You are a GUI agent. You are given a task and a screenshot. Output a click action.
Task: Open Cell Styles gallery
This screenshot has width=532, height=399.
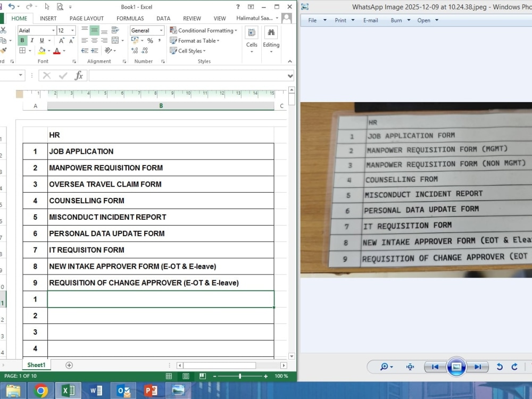[188, 51]
